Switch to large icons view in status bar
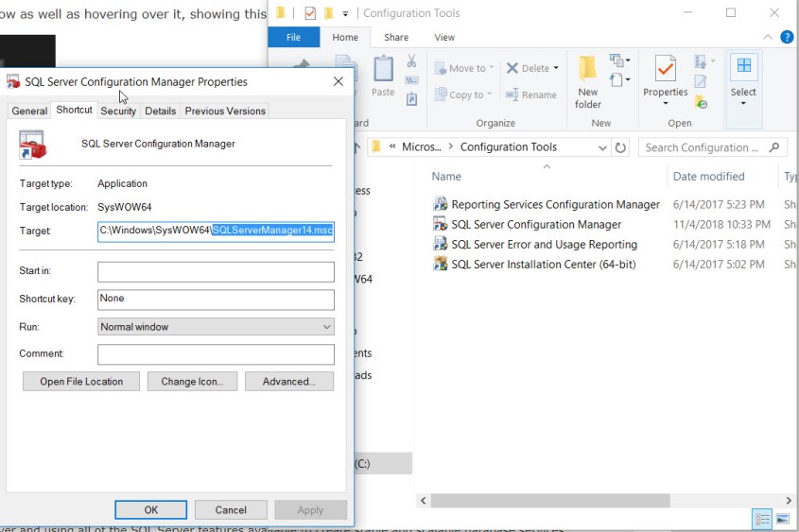 pos(782,519)
